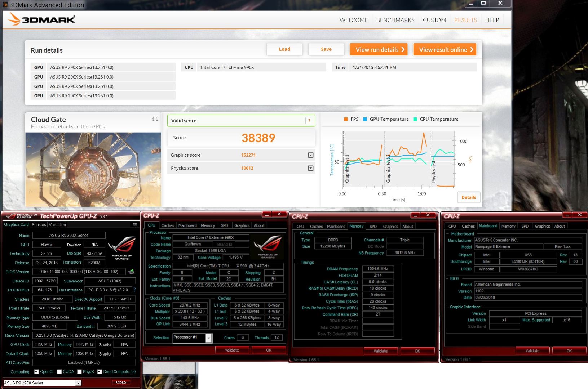Click the BIOS Date value 09/23/2010
The width and height of the screenshot is (588, 389).
click(x=528, y=298)
